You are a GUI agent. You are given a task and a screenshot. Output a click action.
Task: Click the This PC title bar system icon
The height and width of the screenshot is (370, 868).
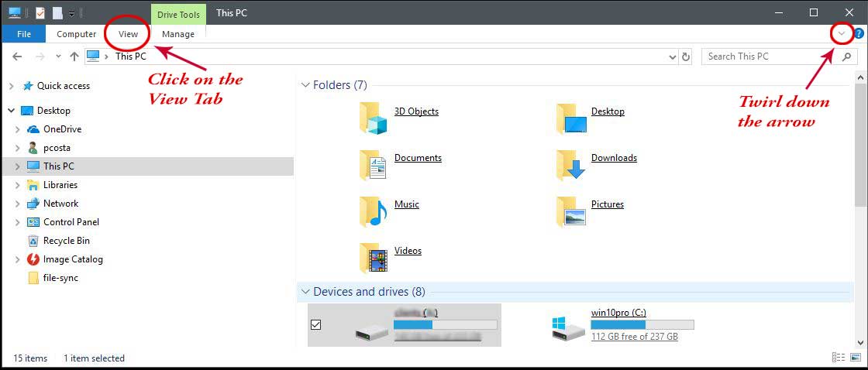pyautogui.click(x=15, y=12)
